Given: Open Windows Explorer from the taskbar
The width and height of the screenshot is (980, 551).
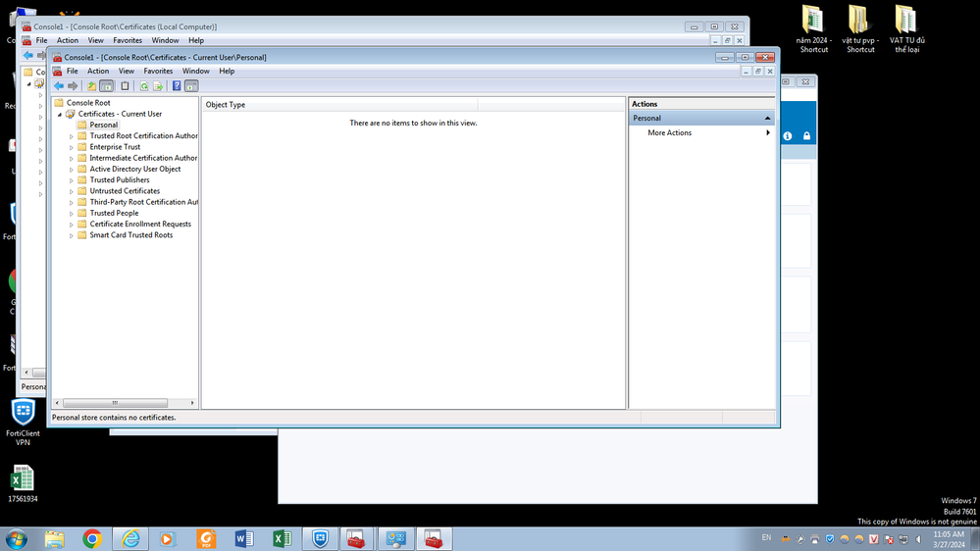Looking at the screenshot, I should (x=54, y=538).
